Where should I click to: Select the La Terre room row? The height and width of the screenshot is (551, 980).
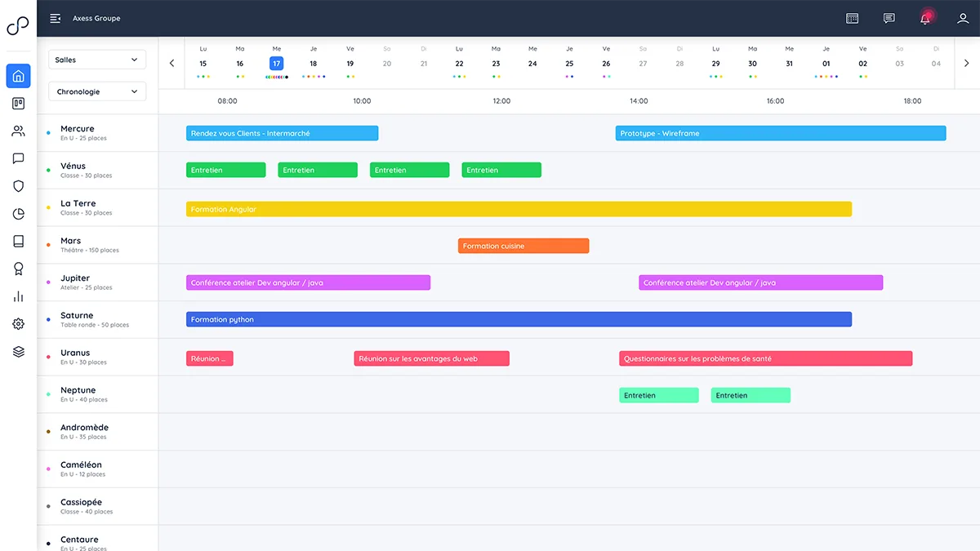tap(98, 207)
